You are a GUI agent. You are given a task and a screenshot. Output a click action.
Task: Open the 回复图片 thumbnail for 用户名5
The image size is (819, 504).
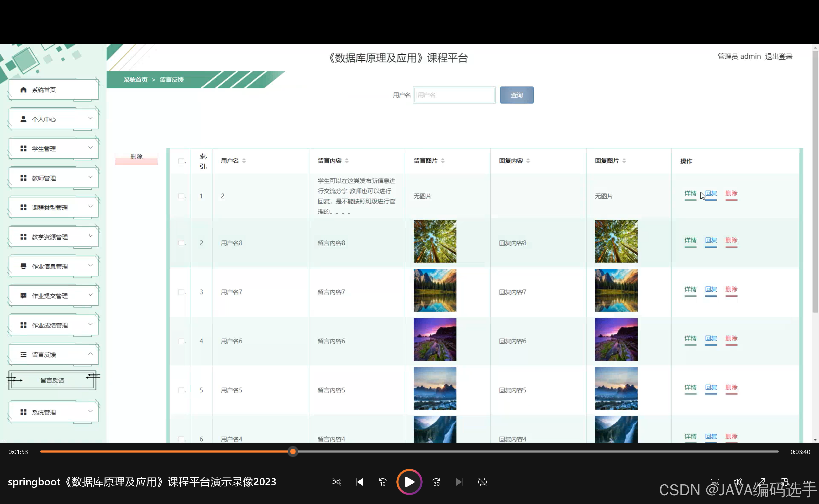(616, 388)
